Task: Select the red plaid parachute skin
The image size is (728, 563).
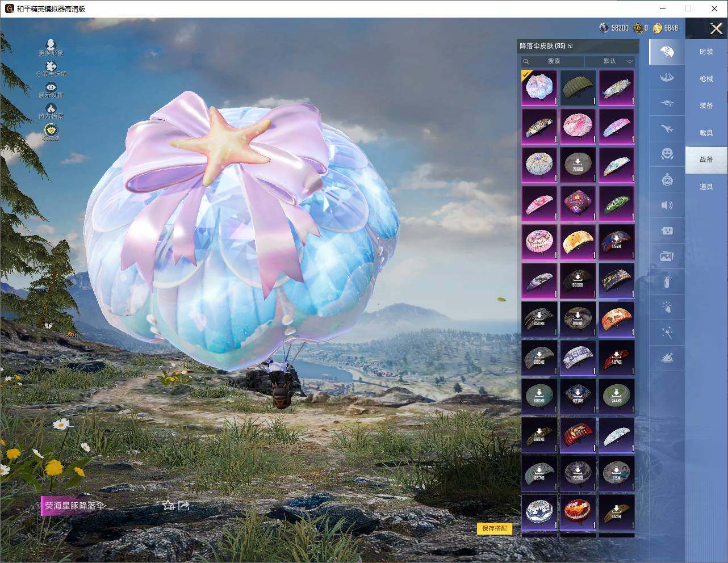Action: coord(578,435)
